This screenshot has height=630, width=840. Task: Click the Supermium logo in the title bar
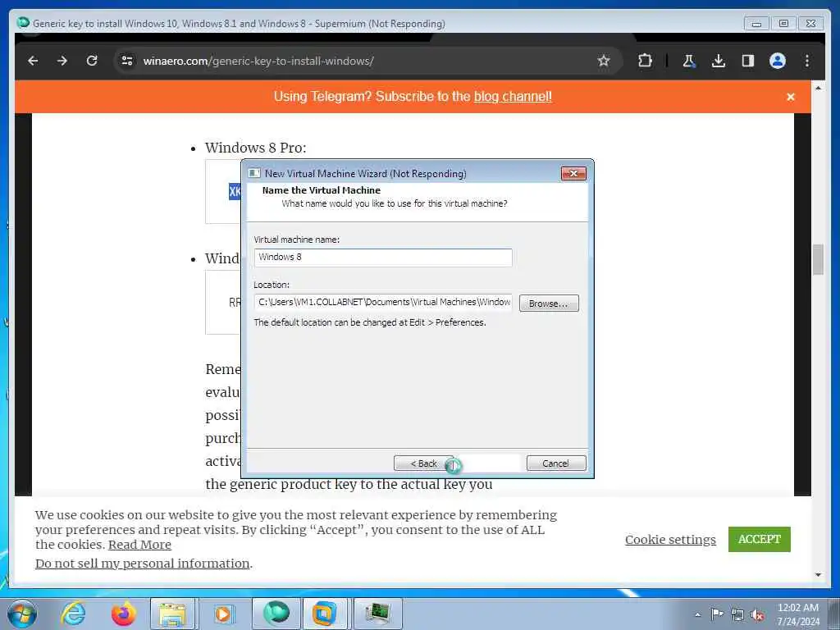pos(23,23)
